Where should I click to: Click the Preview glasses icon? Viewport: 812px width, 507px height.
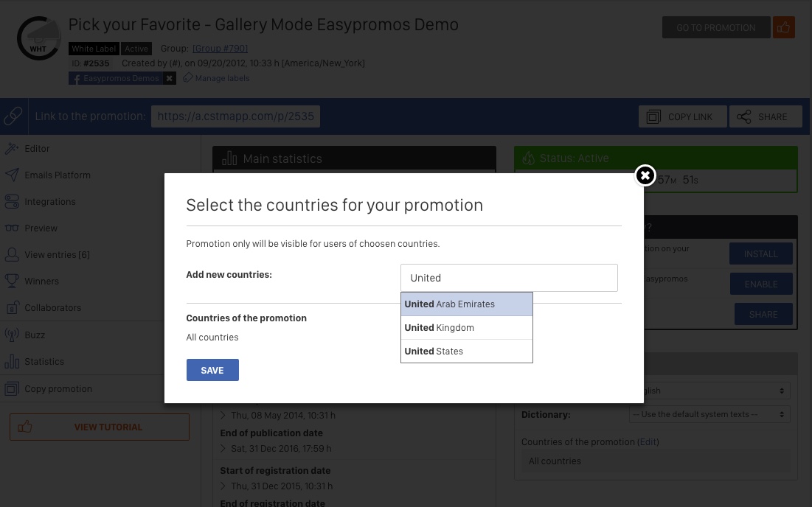[12, 228]
